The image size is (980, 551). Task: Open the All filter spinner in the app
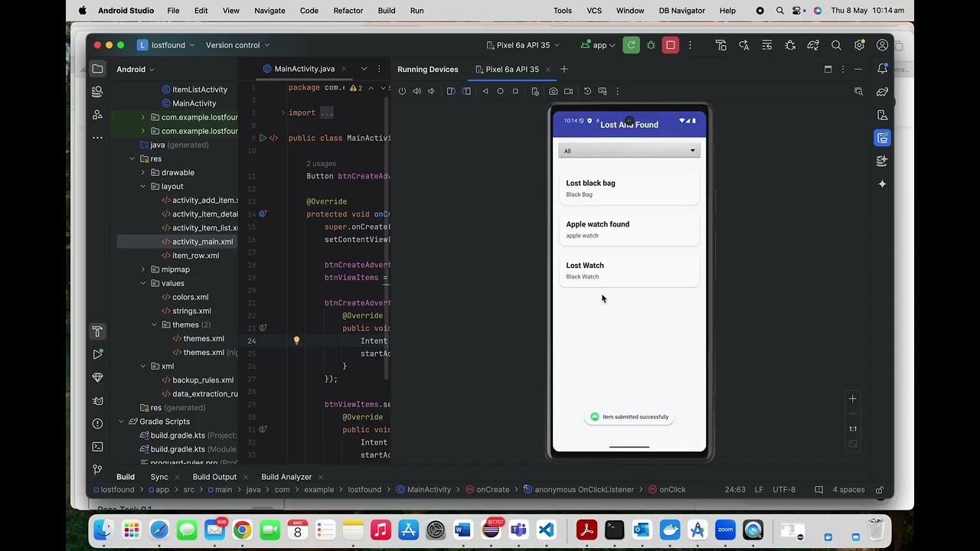(x=629, y=151)
